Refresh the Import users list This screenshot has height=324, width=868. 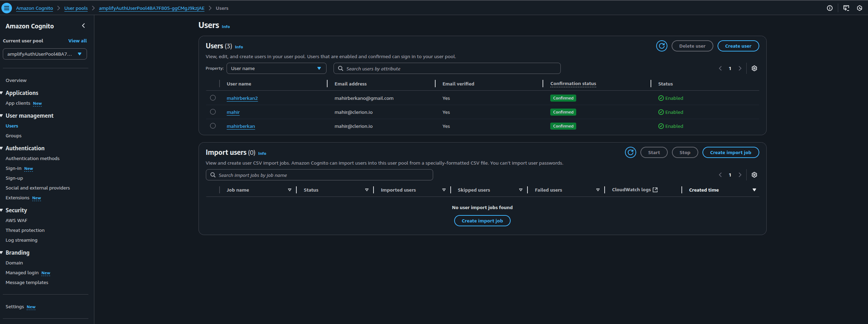tap(631, 152)
